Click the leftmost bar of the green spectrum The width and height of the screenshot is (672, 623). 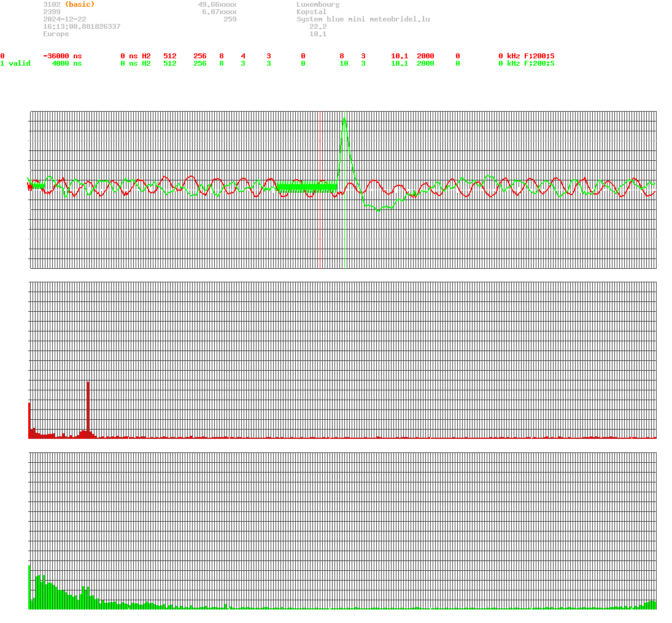[x=29, y=587]
